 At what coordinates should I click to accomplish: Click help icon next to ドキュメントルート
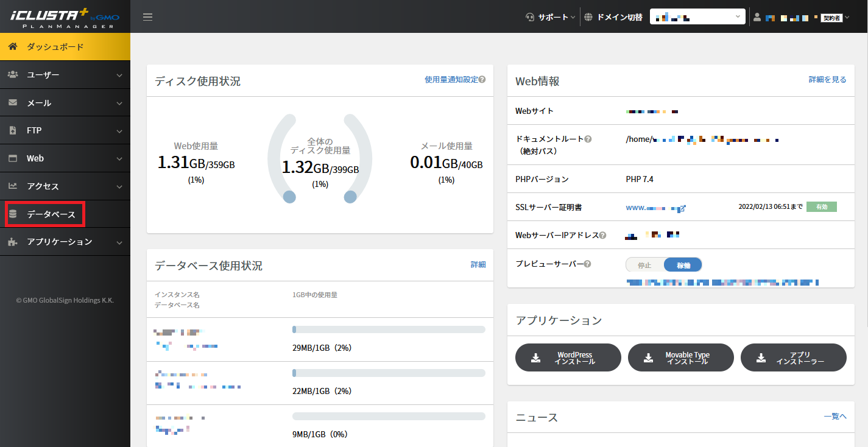pyautogui.click(x=588, y=139)
